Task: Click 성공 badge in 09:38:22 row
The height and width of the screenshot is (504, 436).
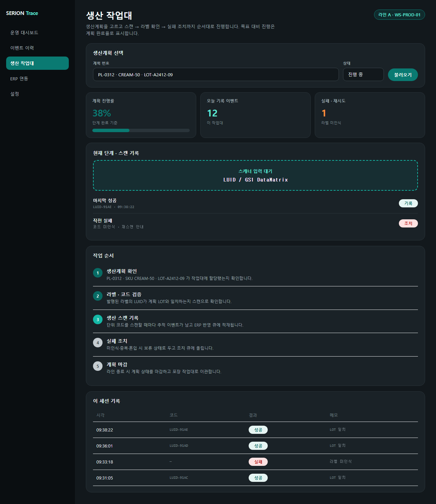Action: [258, 430]
